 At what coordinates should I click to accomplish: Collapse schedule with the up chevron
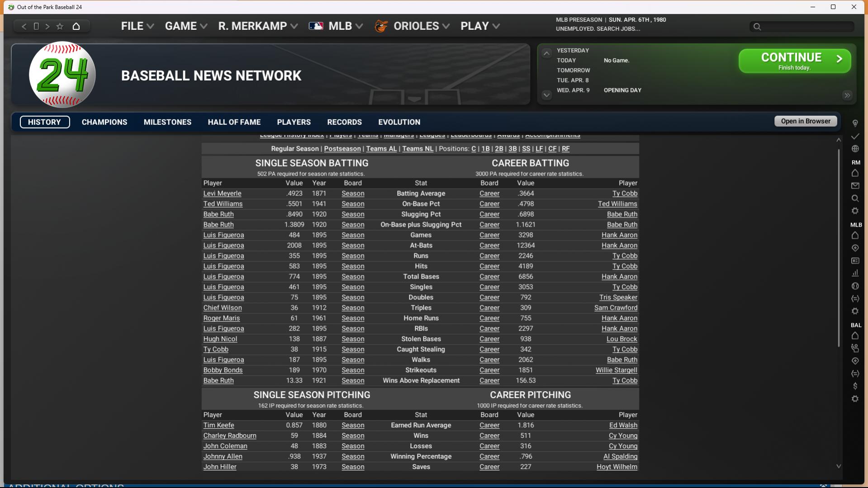tap(546, 53)
